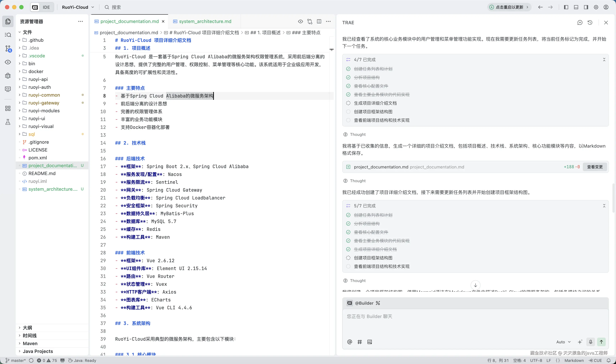Screen dimensions: 616x364
Task: Toggle the right side panel layout icon
Action: pyautogui.click(x=586, y=7)
